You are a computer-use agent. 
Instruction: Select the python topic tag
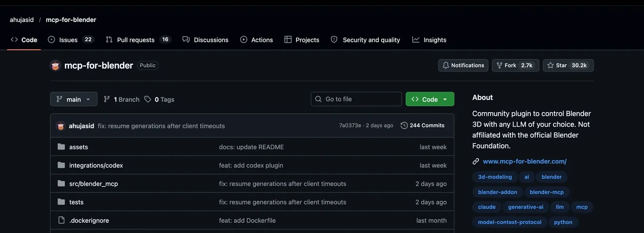[563, 222]
